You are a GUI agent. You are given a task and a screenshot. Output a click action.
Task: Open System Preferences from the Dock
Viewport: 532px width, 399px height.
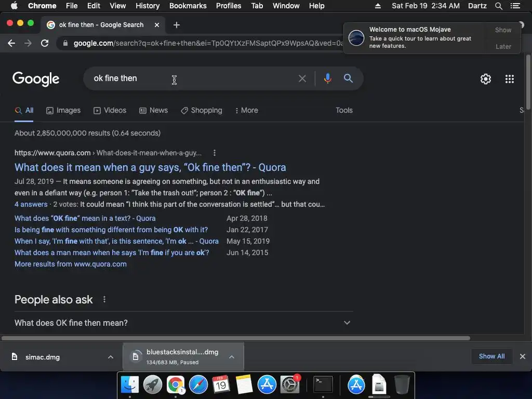click(x=290, y=384)
